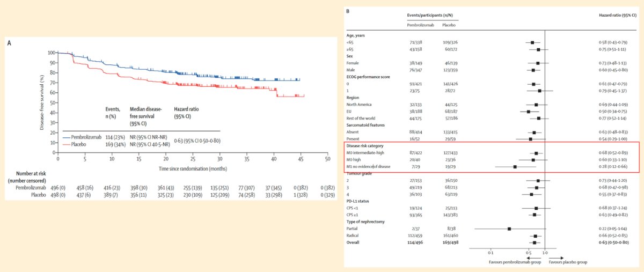Click the 'M0 intermediate-high' row label

(365, 153)
